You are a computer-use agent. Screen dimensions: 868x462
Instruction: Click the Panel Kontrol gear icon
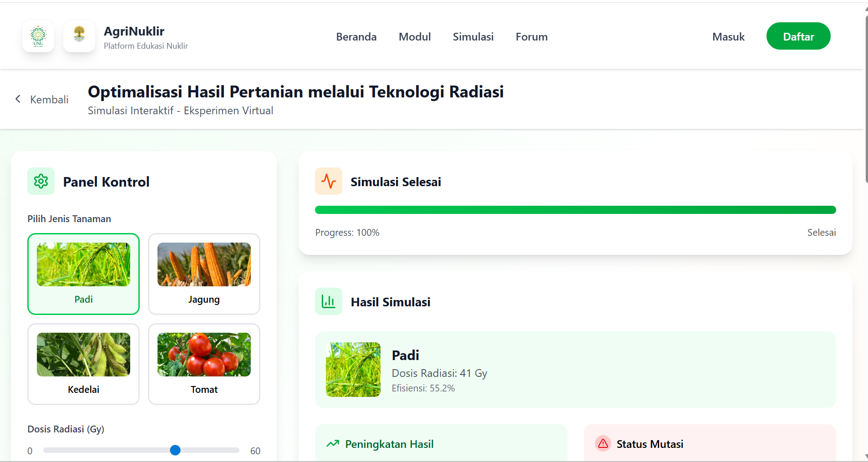point(41,181)
